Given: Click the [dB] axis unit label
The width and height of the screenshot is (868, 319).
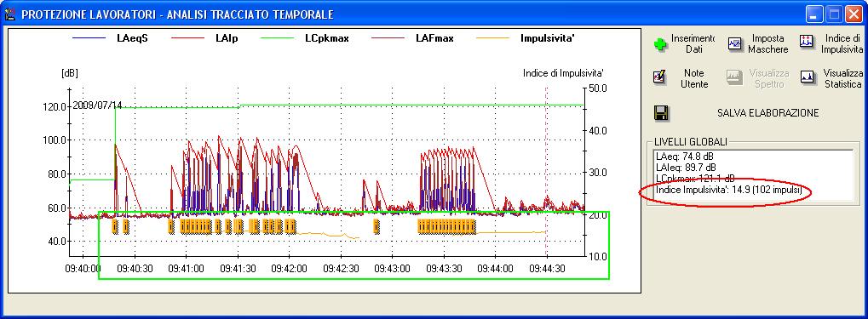Looking at the screenshot, I should (x=69, y=73).
